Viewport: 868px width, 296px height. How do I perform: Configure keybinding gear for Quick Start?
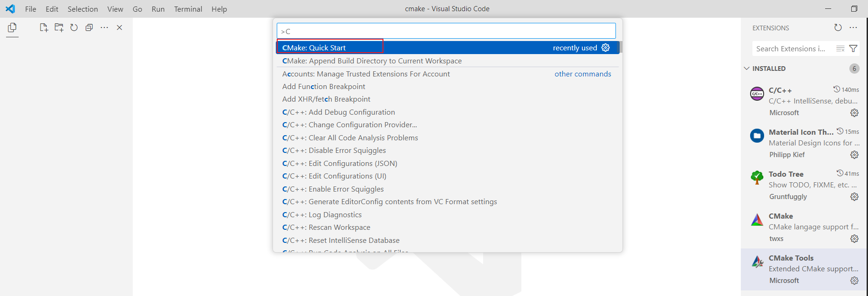(x=606, y=48)
